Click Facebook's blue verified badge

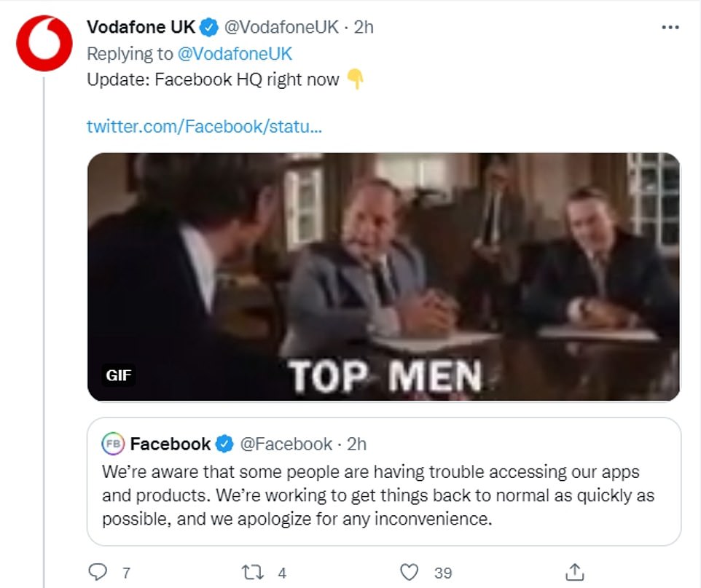[224, 444]
